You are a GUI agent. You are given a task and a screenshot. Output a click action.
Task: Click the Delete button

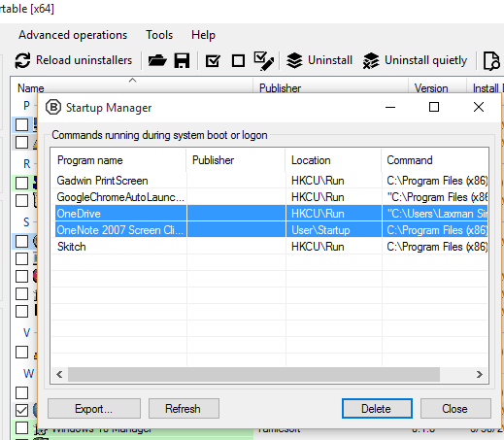click(x=377, y=409)
